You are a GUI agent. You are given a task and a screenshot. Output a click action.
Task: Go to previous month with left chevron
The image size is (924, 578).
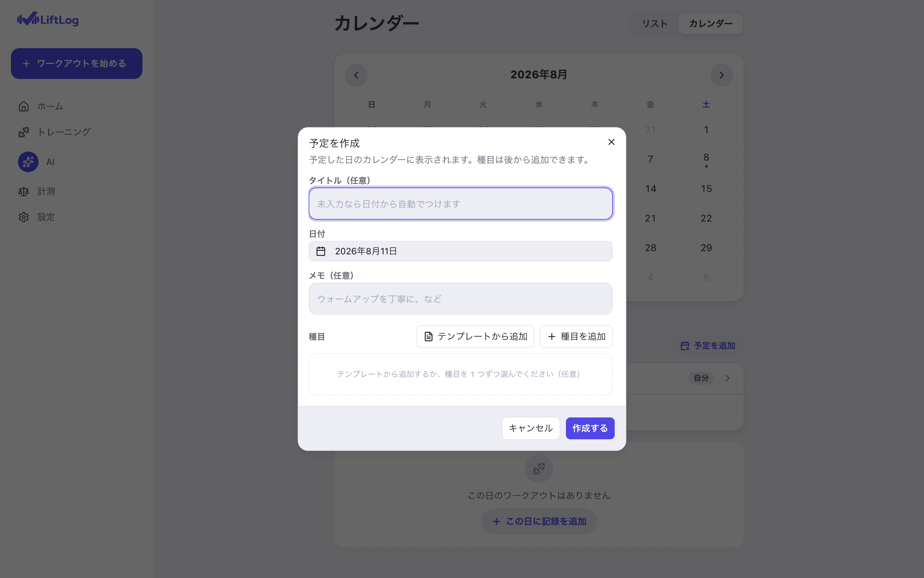tap(356, 75)
